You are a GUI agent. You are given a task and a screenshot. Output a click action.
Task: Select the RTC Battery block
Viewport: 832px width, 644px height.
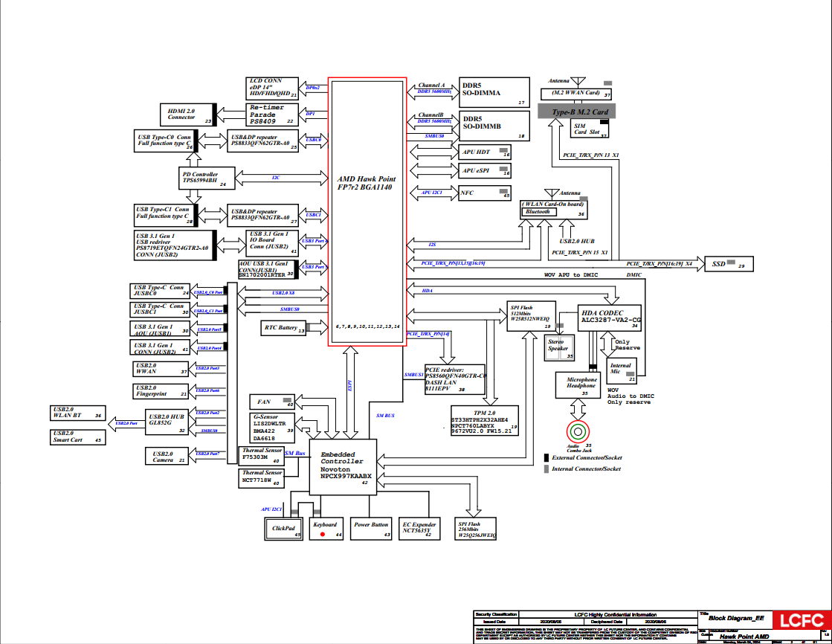point(283,327)
